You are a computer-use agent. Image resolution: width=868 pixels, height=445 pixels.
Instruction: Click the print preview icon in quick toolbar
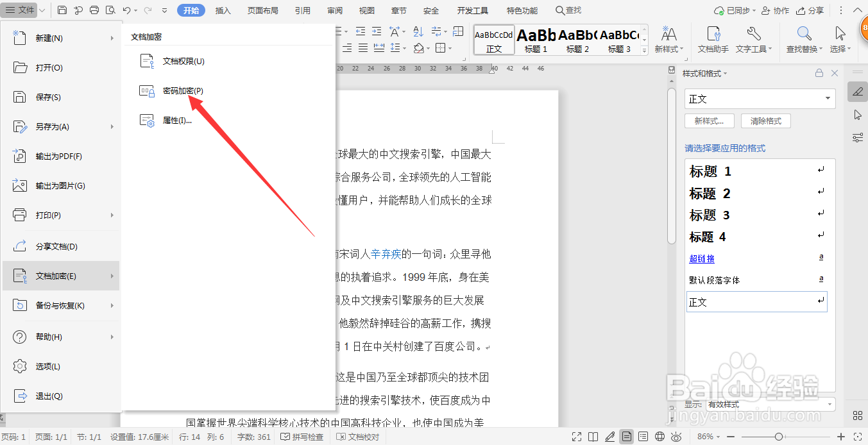pos(110,10)
